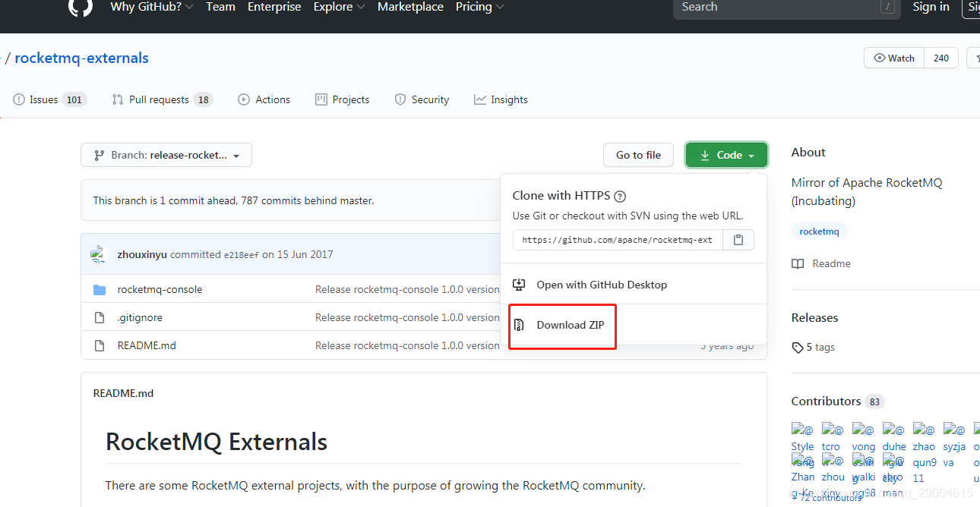Image resolution: width=980 pixels, height=507 pixels.
Task: Open the rocketmq-console folder
Action: [160, 289]
